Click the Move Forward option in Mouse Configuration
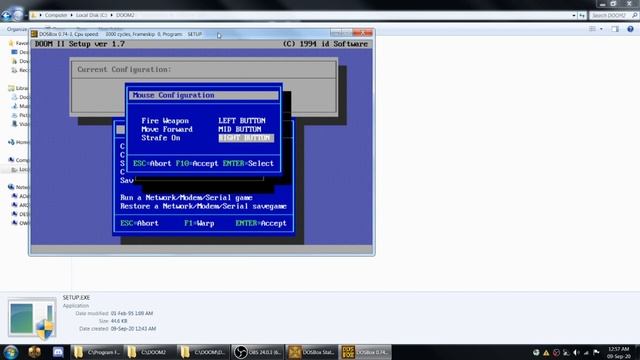The width and height of the screenshot is (640, 360). pyautogui.click(x=167, y=129)
